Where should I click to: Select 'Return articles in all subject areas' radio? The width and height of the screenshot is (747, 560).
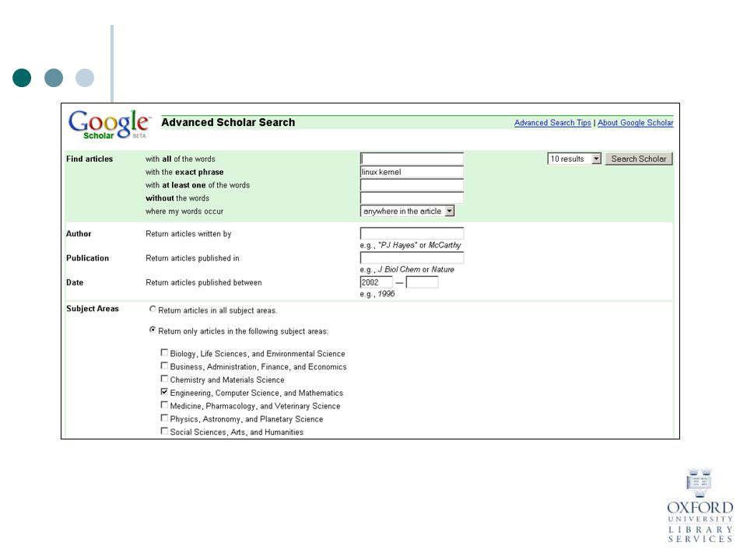tap(153, 309)
